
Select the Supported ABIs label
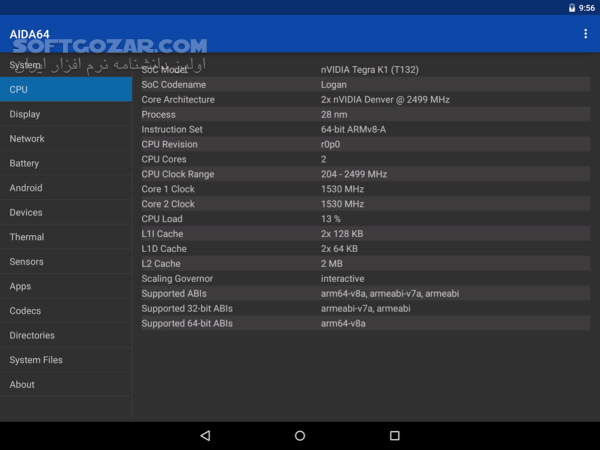[174, 293]
